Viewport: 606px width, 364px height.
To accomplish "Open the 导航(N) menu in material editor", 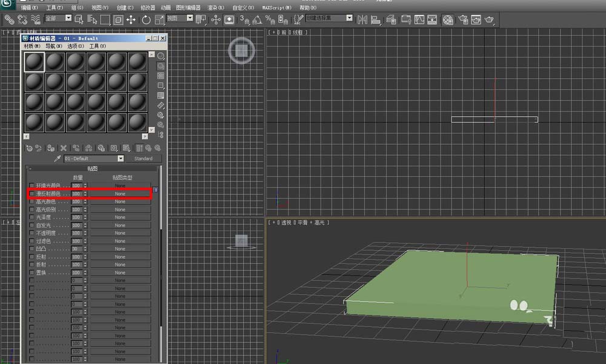I will coord(54,46).
